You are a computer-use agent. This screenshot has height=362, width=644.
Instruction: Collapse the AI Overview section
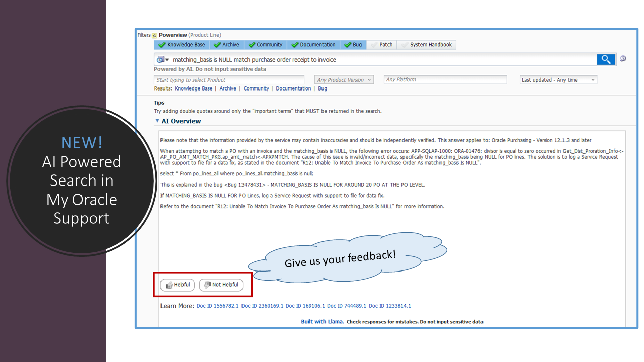(157, 121)
